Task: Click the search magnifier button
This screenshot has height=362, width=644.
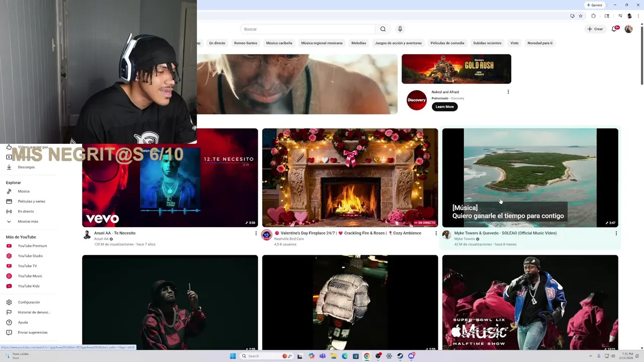Action: click(x=383, y=29)
